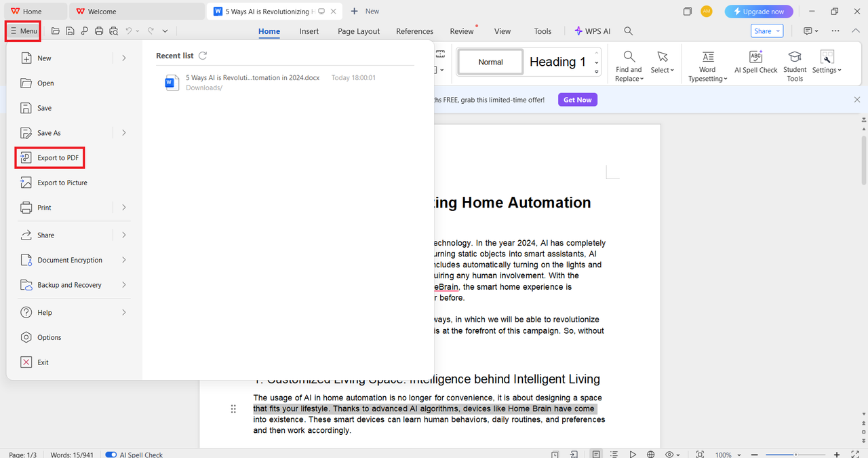Expand the Save As submenu arrow
The height and width of the screenshot is (458, 868).
(124, 133)
